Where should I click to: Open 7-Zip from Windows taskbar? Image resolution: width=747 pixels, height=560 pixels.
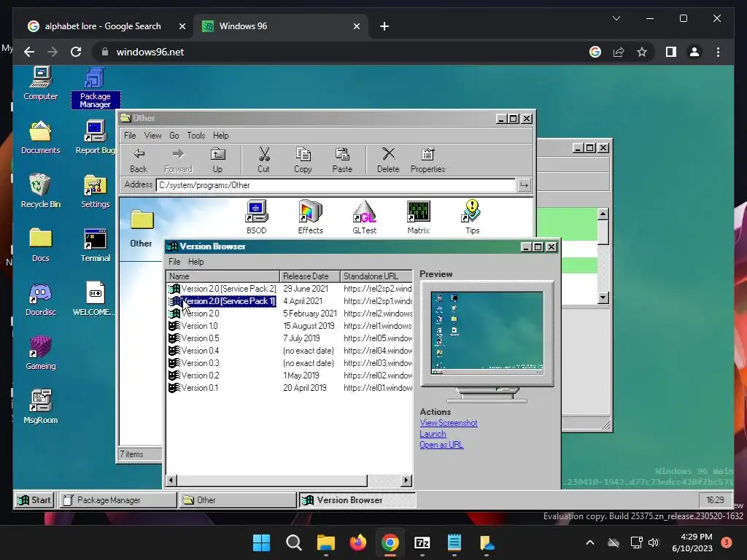[x=422, y=542]
